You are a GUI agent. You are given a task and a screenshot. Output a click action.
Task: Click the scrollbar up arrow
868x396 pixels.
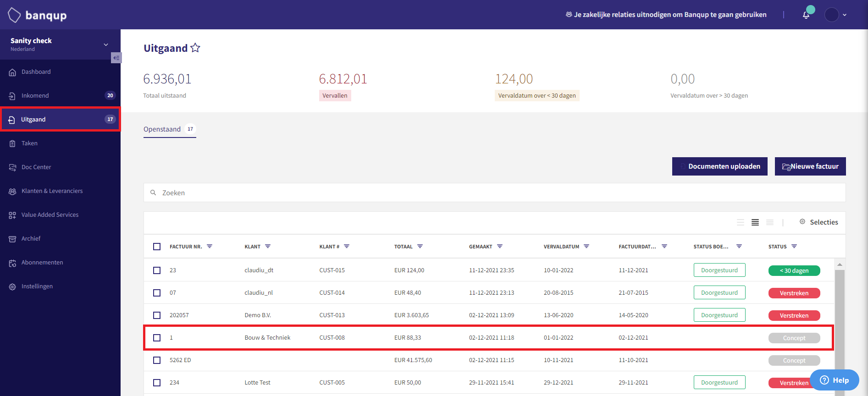[x=840, y=264]
